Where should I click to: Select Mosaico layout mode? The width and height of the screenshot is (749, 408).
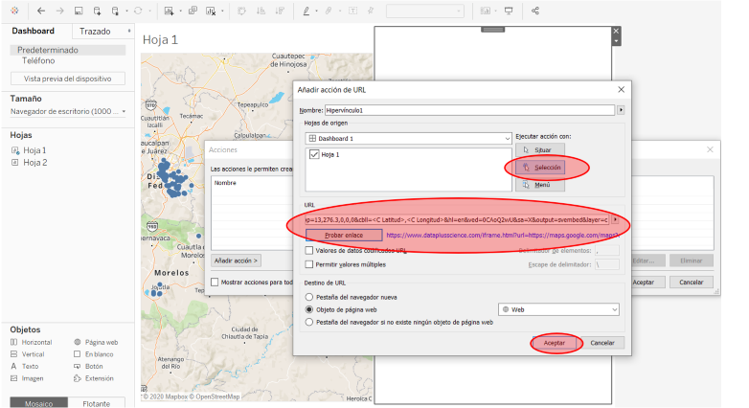[x=39, y=403]
